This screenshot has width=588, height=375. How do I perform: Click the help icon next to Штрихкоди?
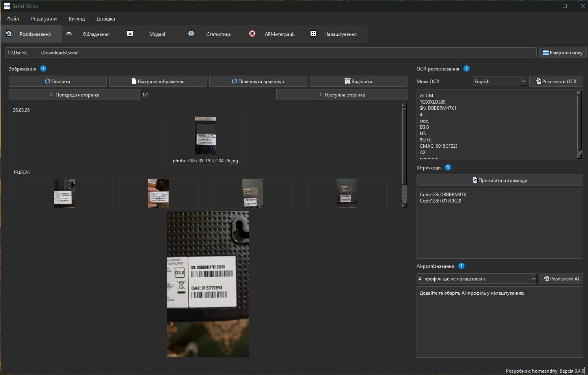click(x=448, y=167)
